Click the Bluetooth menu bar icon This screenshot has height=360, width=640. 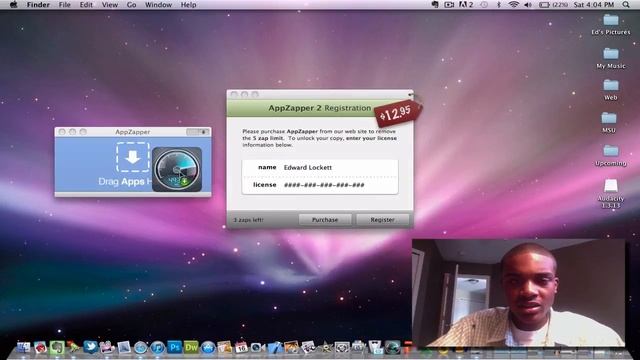[499, 5]
